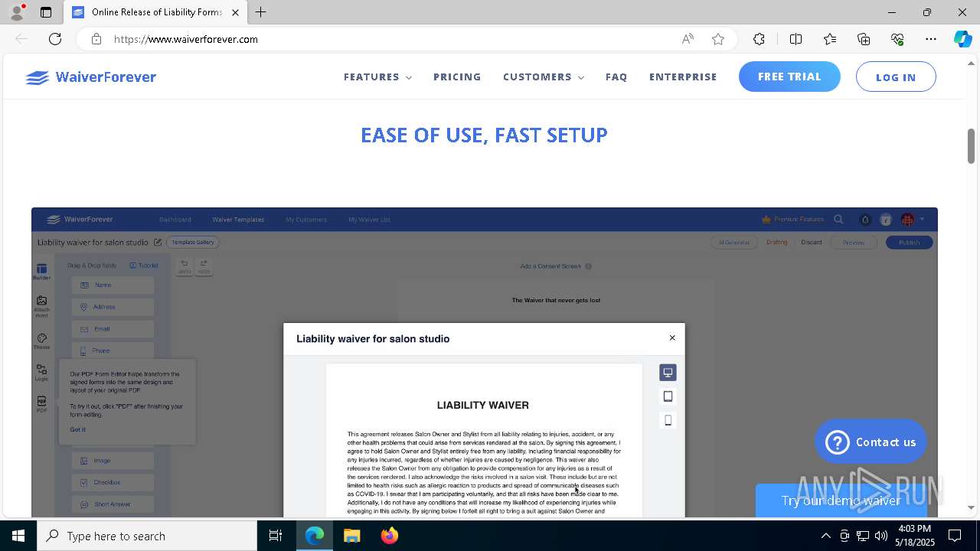Click the Address drag-and-drop field
The width and height of the screenshot is (980, 551).
(113, 307)
